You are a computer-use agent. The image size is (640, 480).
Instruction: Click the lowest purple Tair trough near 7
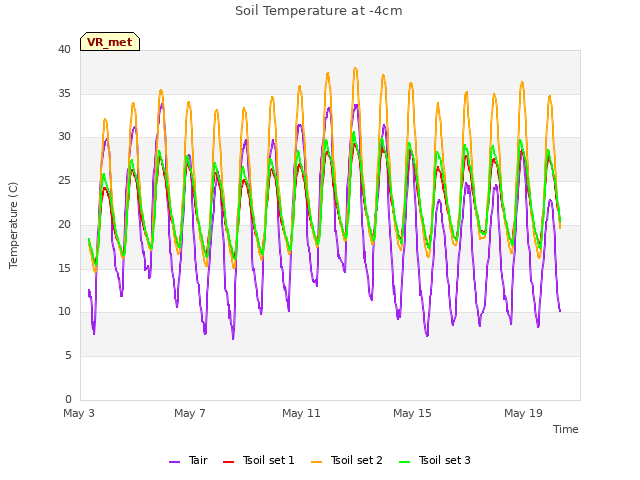(x=233, y=338)
